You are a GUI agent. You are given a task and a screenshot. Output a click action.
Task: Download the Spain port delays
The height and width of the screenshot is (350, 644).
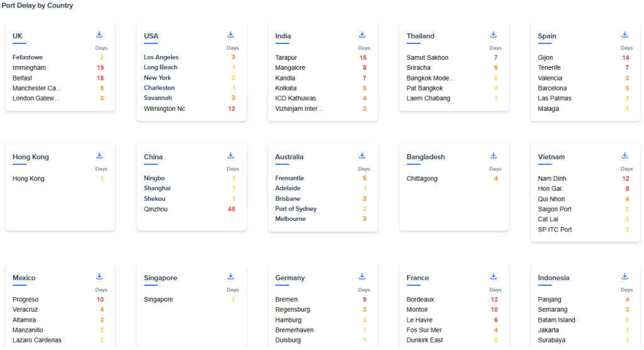pos(625,35)
